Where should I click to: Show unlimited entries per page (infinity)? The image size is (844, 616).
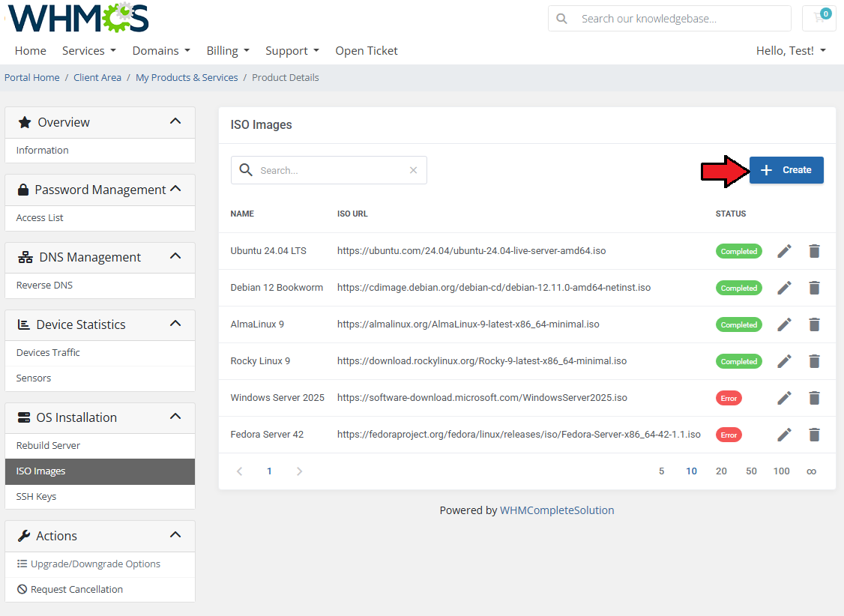[x=811, y=471]
